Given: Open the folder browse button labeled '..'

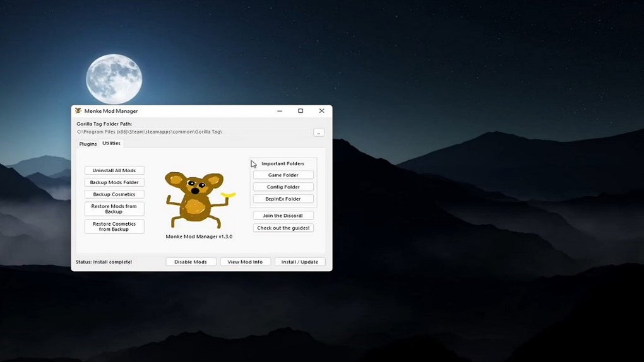Looking at the screenshot, I should (x=319, y=132).
